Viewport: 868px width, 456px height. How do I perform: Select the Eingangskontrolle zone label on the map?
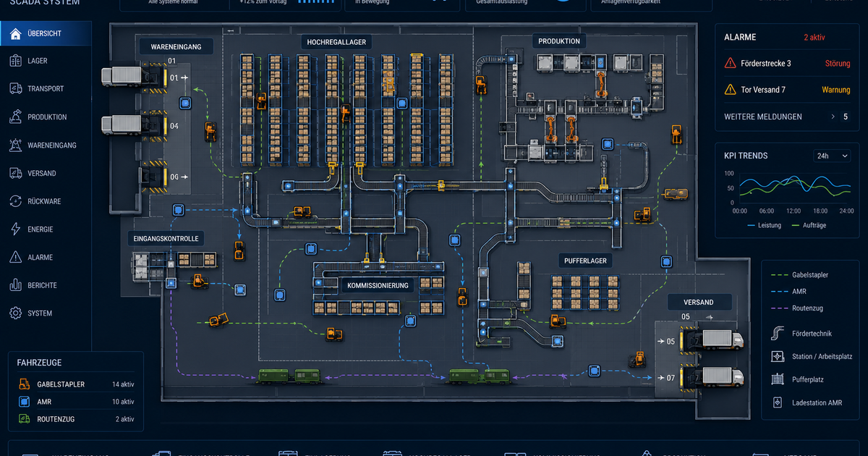[x=166, y=238]
